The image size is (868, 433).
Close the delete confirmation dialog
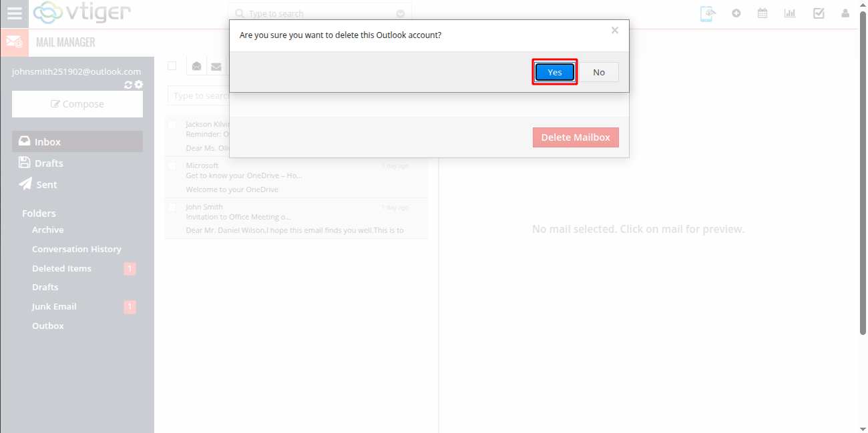(x=615, y=30)
